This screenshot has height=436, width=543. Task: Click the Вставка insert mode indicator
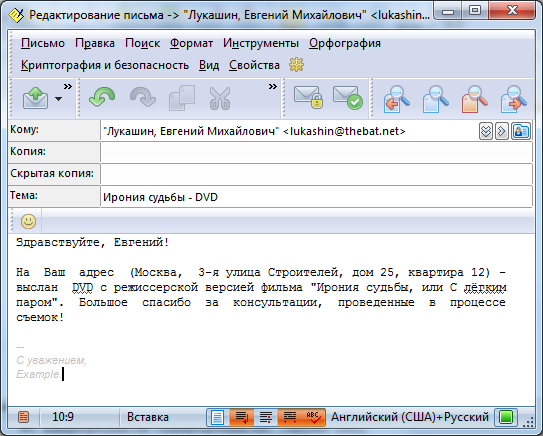click(x=148, y=417)
